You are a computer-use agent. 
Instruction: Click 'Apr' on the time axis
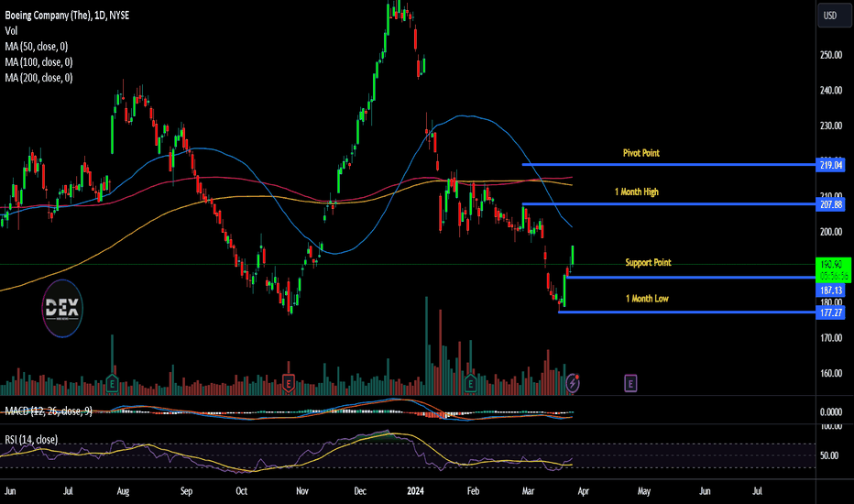pos(584,491)
